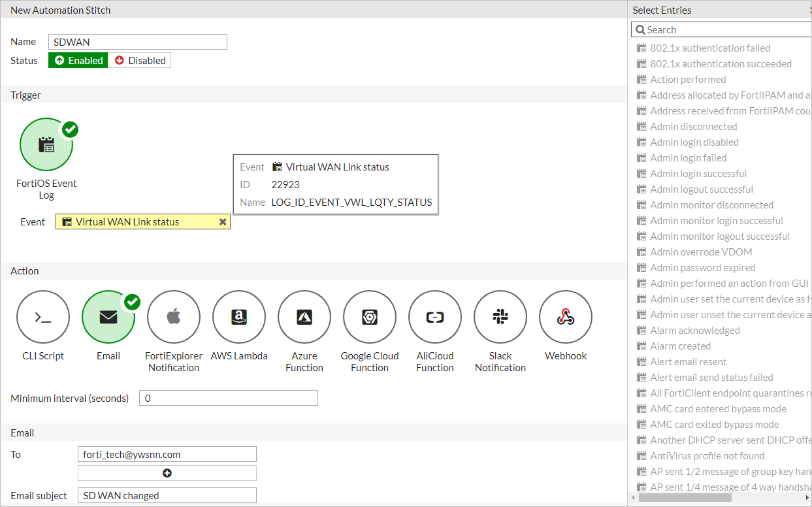
Task: Focus the Select Entries search box
Action: point(722,30)
